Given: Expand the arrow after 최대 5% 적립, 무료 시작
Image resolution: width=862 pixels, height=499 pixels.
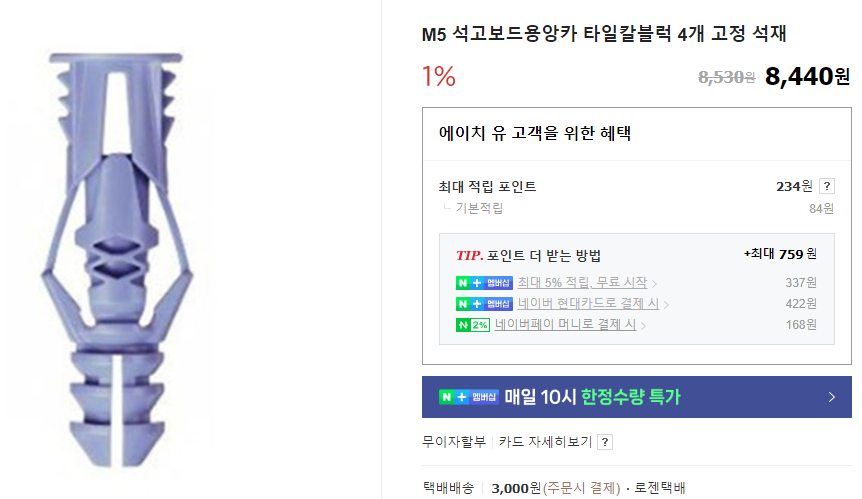Looking at the screenshot, I should (x=654, y=284).
